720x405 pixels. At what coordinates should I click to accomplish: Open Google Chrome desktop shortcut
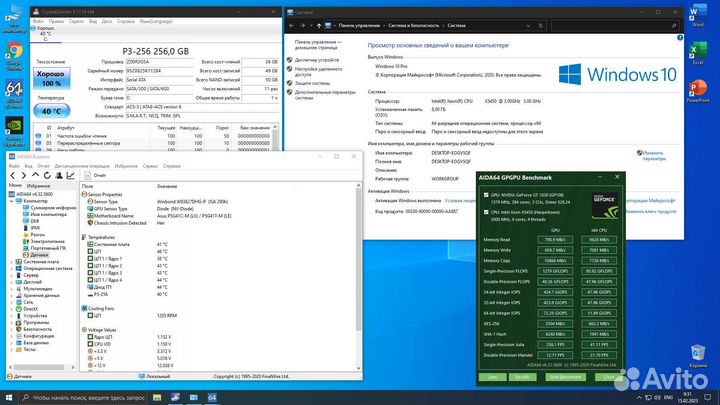(14, 57)
